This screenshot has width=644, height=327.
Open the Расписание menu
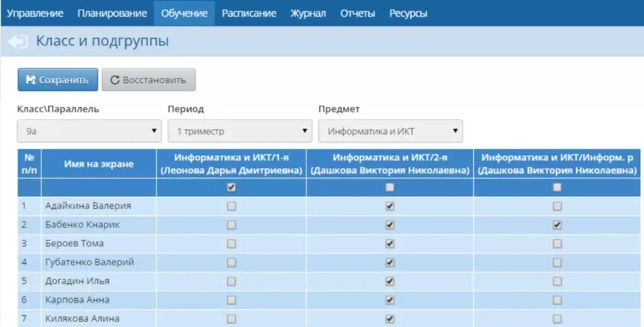249,13
